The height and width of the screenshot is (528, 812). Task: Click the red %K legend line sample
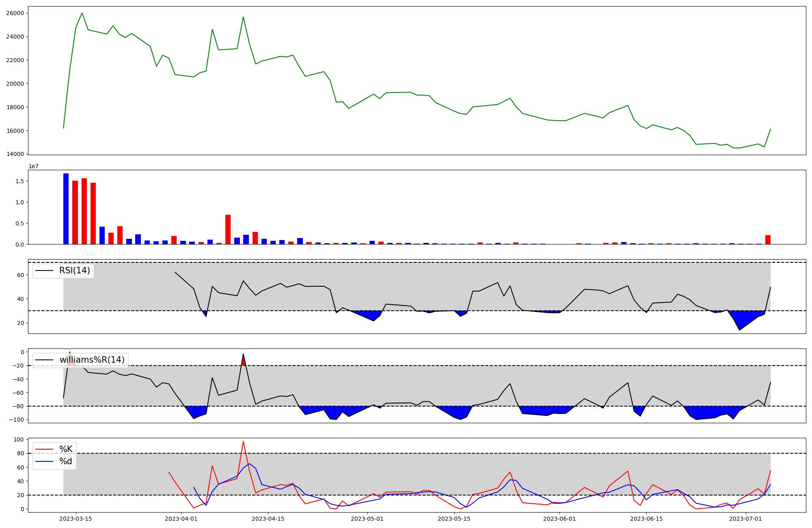(x=44, y=449)
